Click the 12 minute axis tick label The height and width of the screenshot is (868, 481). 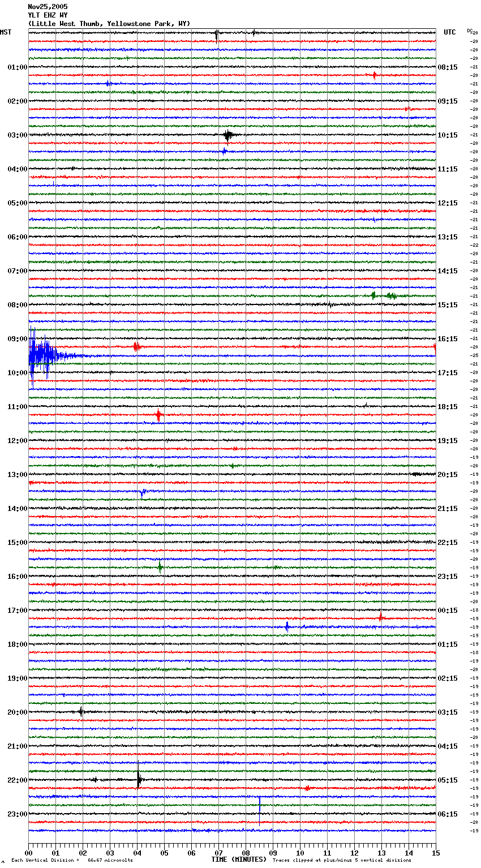click(354, 853)
